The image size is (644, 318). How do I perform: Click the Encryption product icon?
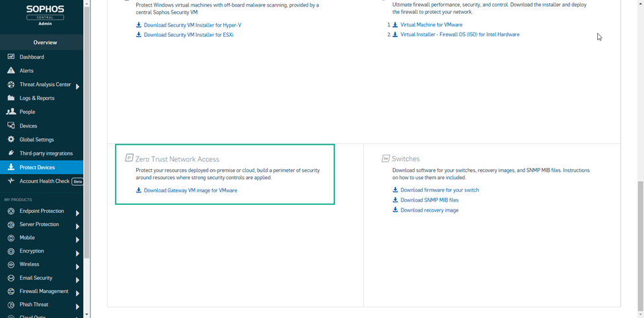[11, 251]
